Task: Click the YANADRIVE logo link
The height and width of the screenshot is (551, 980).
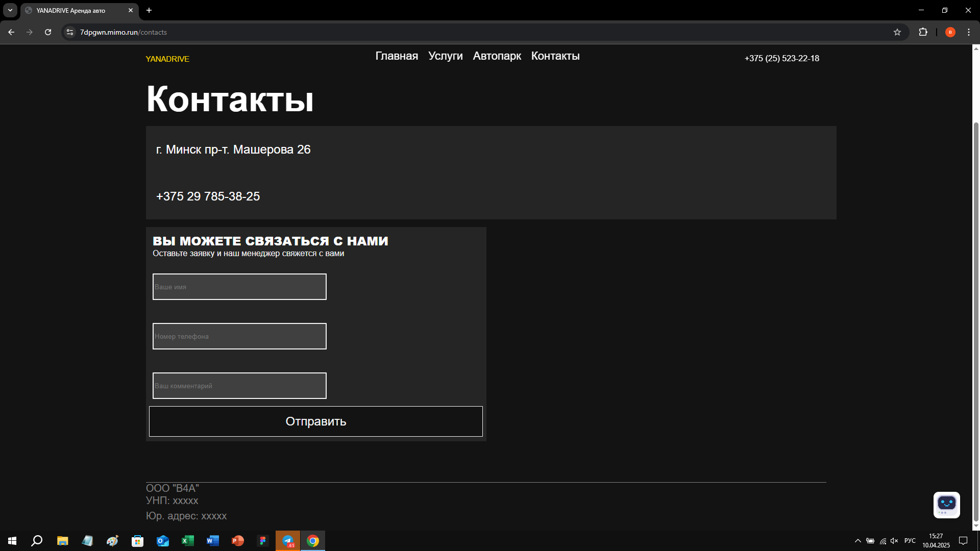Action: 167,59
